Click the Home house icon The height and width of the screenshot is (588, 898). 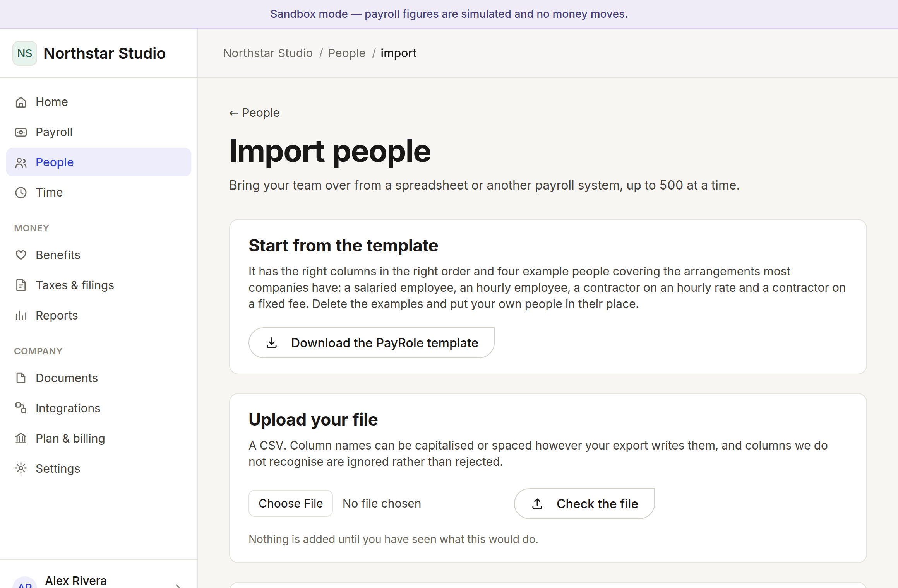click(21, 102)
